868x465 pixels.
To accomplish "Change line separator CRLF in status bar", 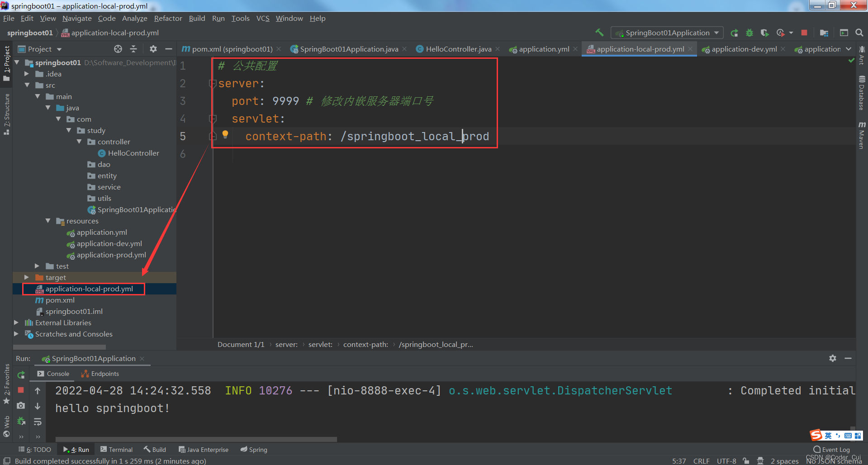I will [x=701, y=461].
